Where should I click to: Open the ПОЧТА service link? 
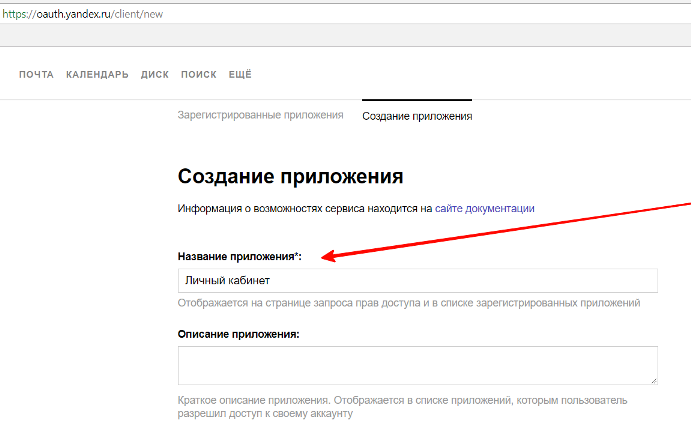coord(36,75)
